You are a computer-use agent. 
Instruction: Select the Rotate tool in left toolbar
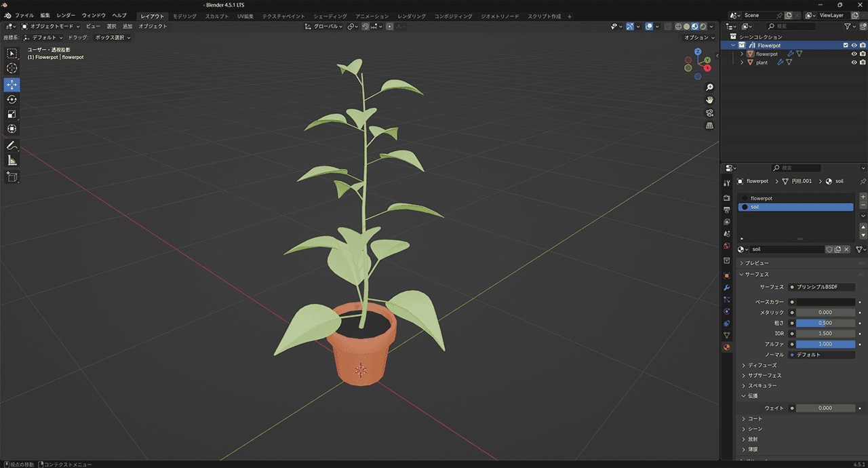(x=12, y=99)
